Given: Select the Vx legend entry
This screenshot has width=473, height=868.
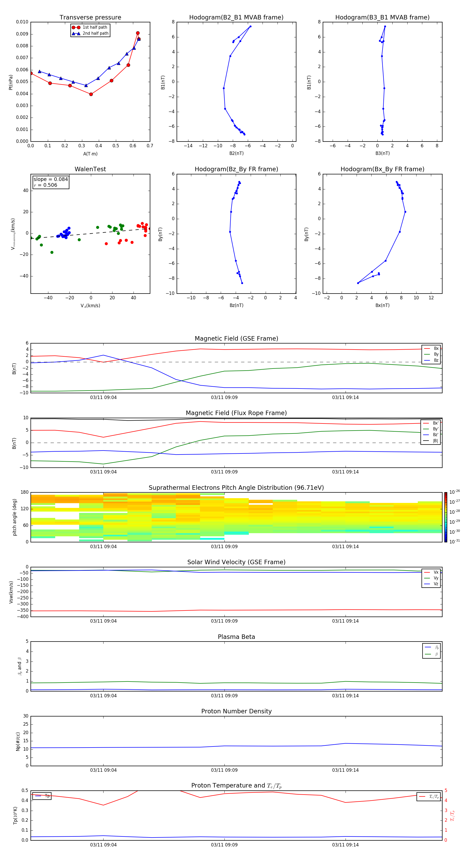Looking at the screenshot, I should 431,572.
